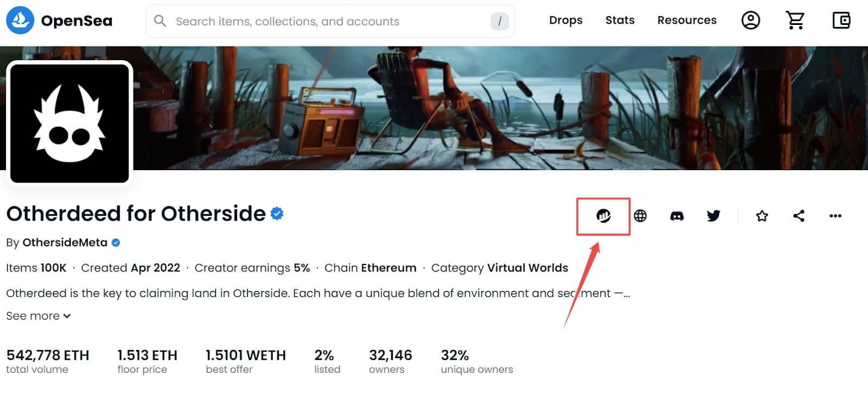Open the Stats menu

click(620, 20)
